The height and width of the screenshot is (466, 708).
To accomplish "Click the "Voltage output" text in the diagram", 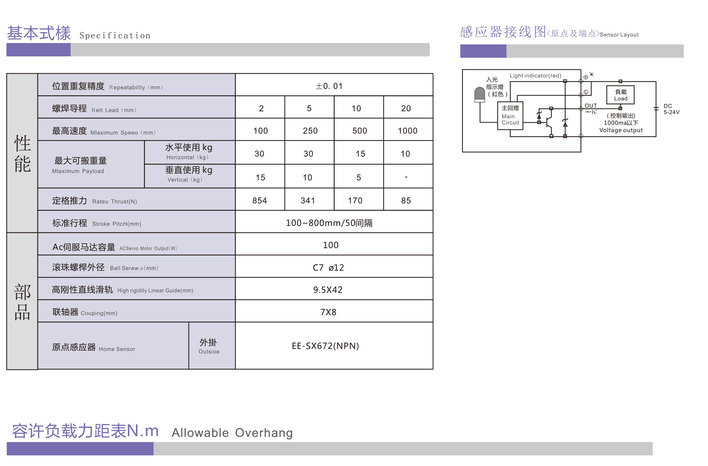I will [x=621, y=130].
